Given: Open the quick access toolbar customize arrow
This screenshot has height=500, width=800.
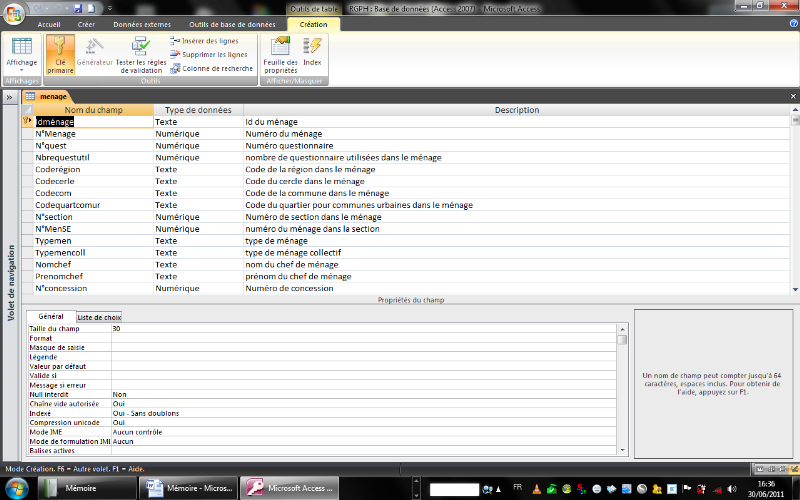Looking at the screenshot, I should pos(108,6).
